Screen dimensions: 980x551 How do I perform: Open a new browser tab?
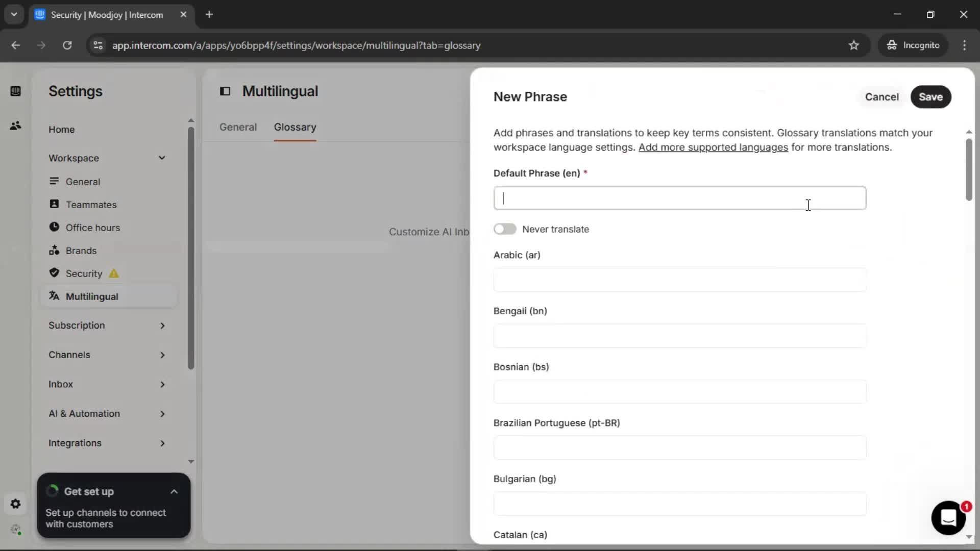click(209, 15)
